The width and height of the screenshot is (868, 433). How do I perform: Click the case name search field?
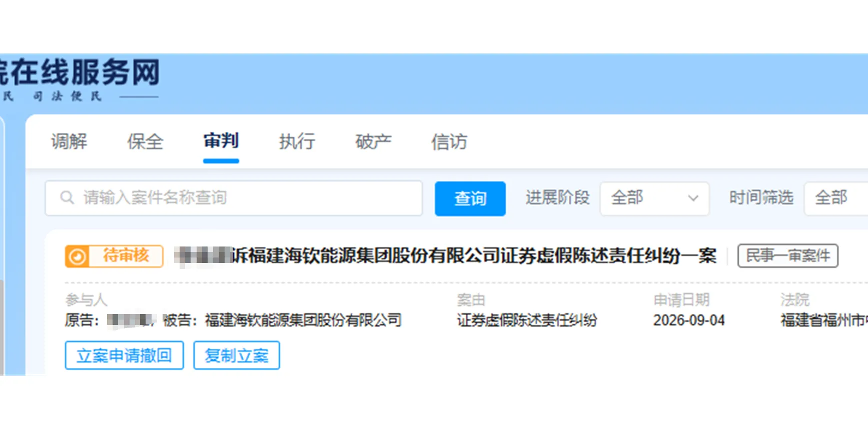(x=234, y=198)
